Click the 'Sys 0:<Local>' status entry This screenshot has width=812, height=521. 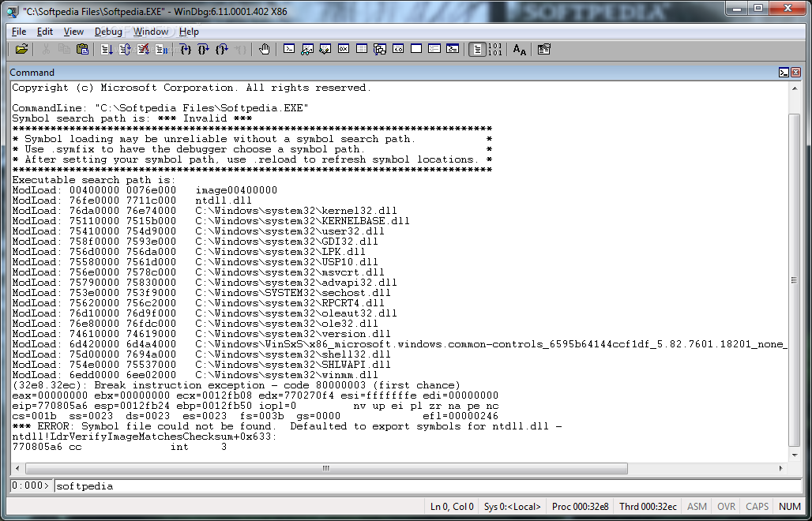pyautogui.click(x=512, y=507)
